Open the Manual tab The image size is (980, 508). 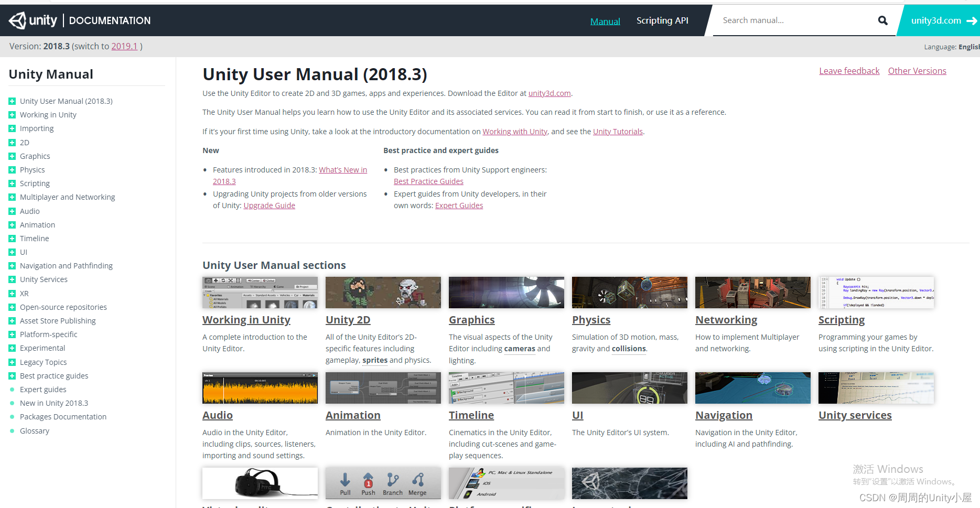tap(605, 21)
